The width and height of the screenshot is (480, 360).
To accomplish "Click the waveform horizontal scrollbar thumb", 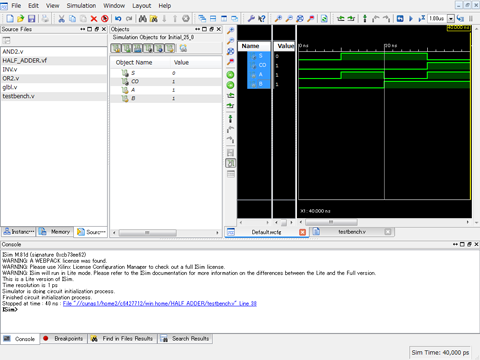I will (x=331, y=222).
